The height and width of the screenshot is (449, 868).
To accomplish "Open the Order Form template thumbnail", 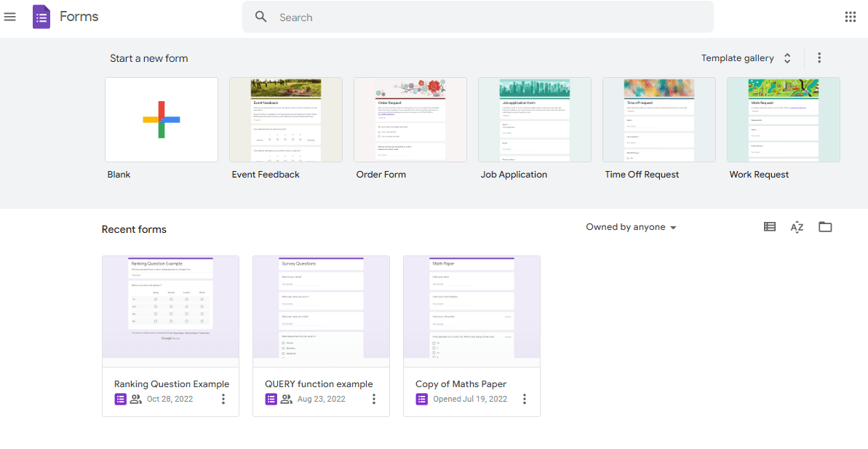I will coord(410,119).
